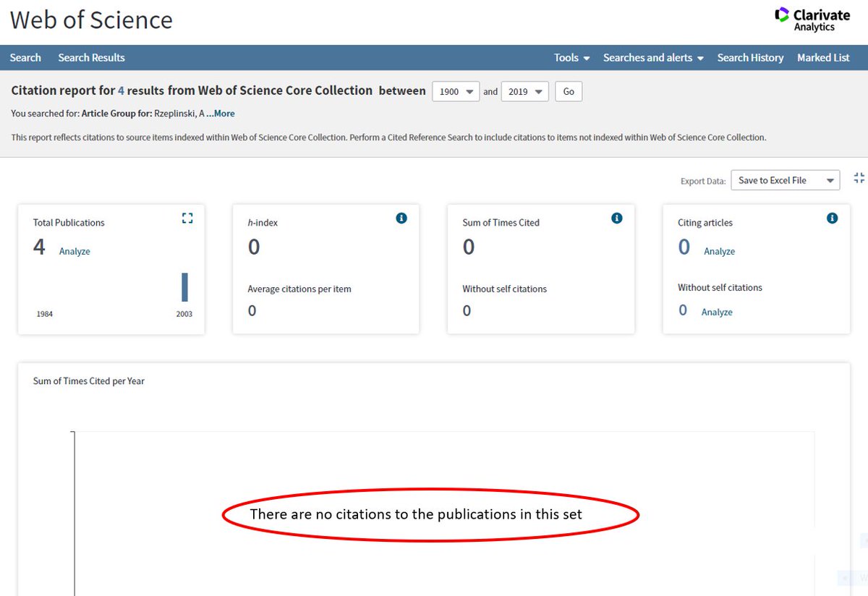Open Searches and alerts dropdown

tap(653, 58)
